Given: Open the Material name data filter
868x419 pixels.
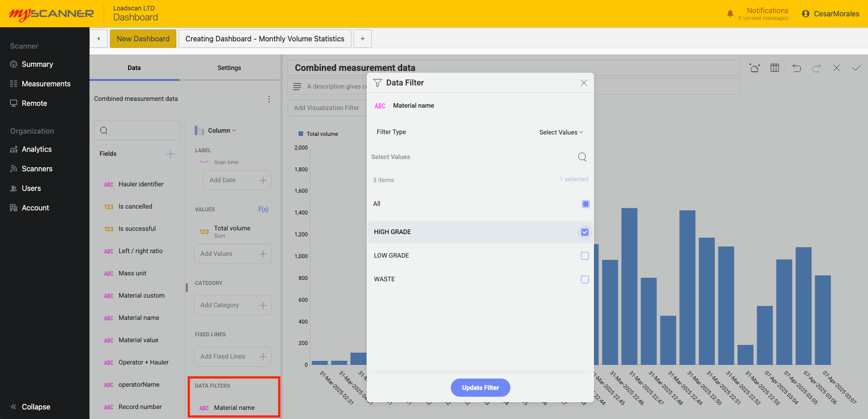Looking at the screenshot, I should tap(234, 408).
